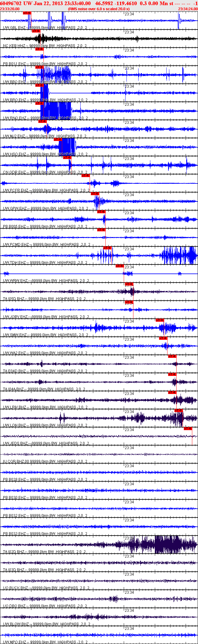Select the red pick flag on UW.SMW trace
The width and height of the screenshot is (198, 644).
point(160,320)
